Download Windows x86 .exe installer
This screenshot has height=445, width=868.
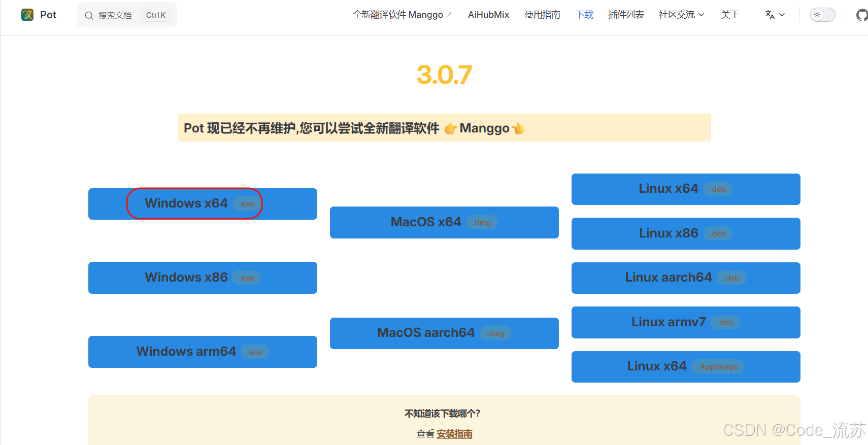pyautogui.click(x=203, y=278)
